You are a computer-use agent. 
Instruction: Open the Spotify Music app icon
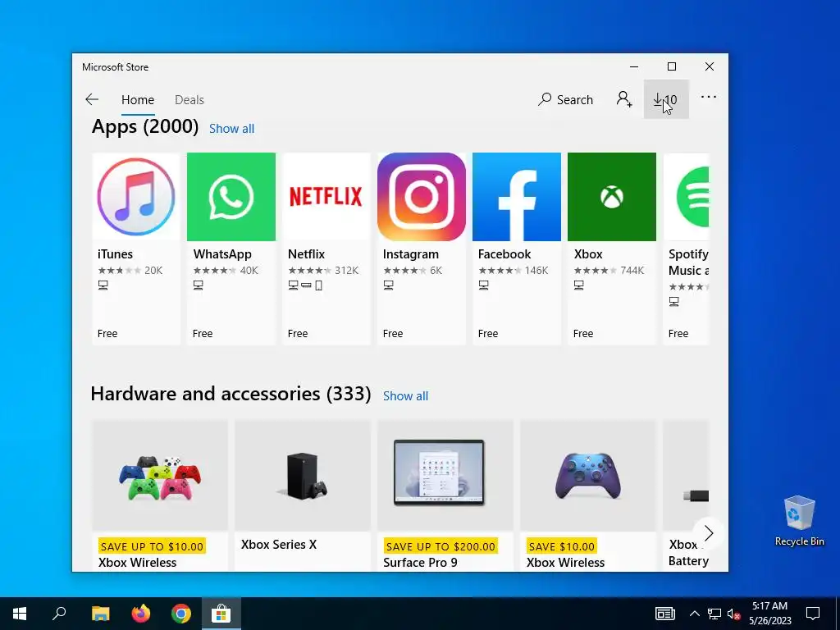tap(687, 197)
